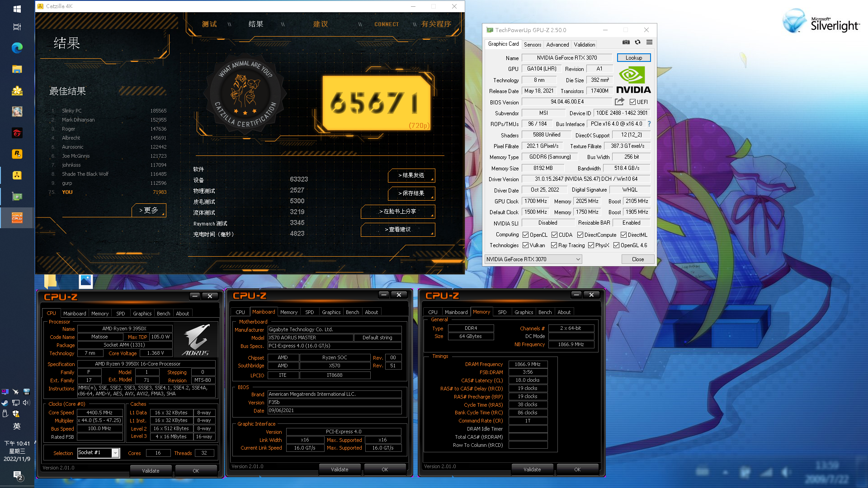Click the Windows Security shield tray icon
The image size is (868, 488).
tap(16, 413)
